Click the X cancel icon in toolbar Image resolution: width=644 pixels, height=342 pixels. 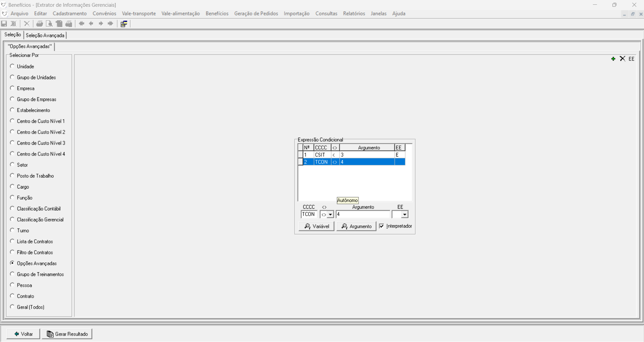(27, 24)
